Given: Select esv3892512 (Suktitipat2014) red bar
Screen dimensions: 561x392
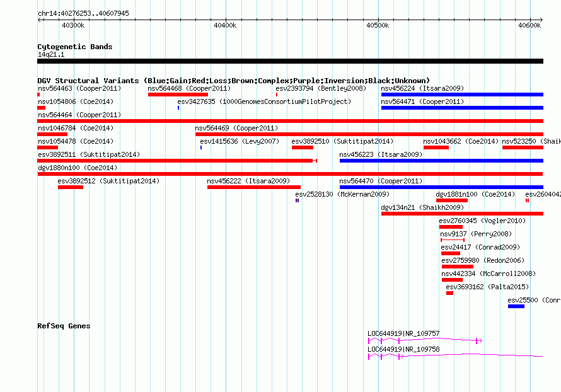Looking at the screenshot, I should pos(71,187).
